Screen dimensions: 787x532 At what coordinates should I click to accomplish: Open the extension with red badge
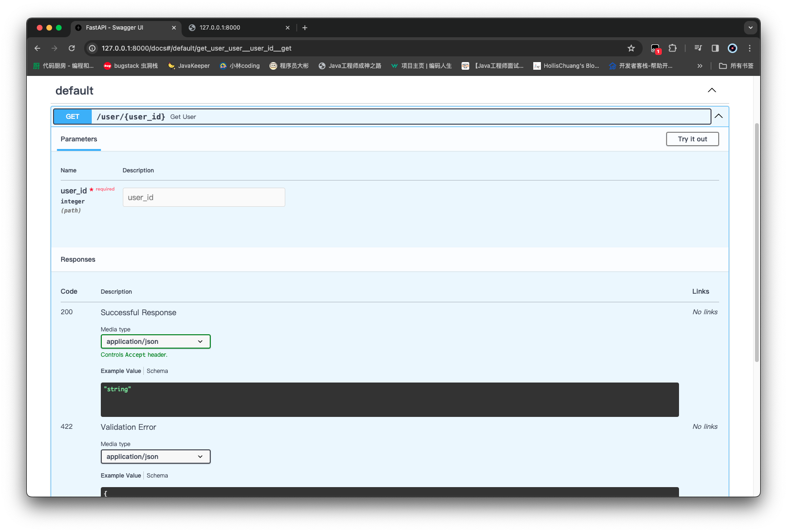click(x=656, y=48)
